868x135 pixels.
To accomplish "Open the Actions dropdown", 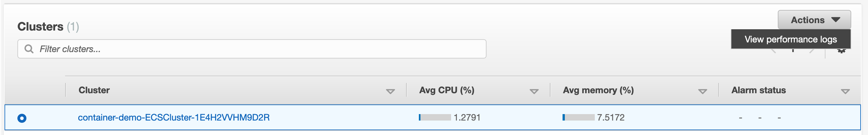I will coord(814,20).
